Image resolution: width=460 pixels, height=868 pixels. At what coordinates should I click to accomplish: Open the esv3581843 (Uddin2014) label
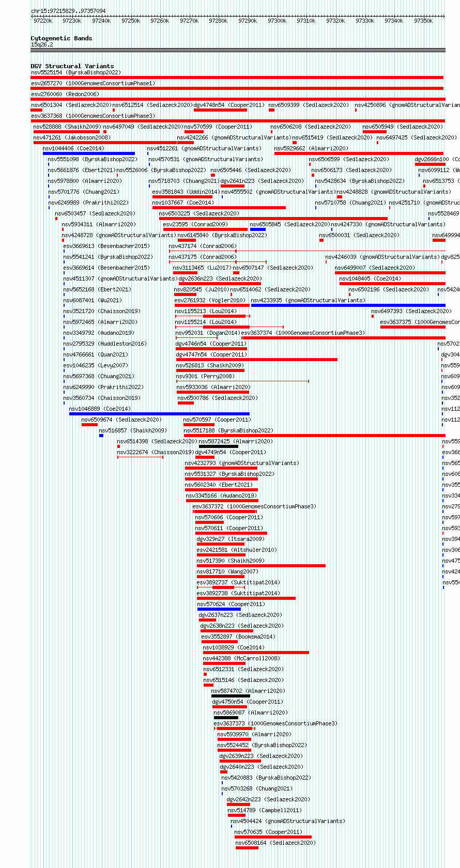pos(186,192)
